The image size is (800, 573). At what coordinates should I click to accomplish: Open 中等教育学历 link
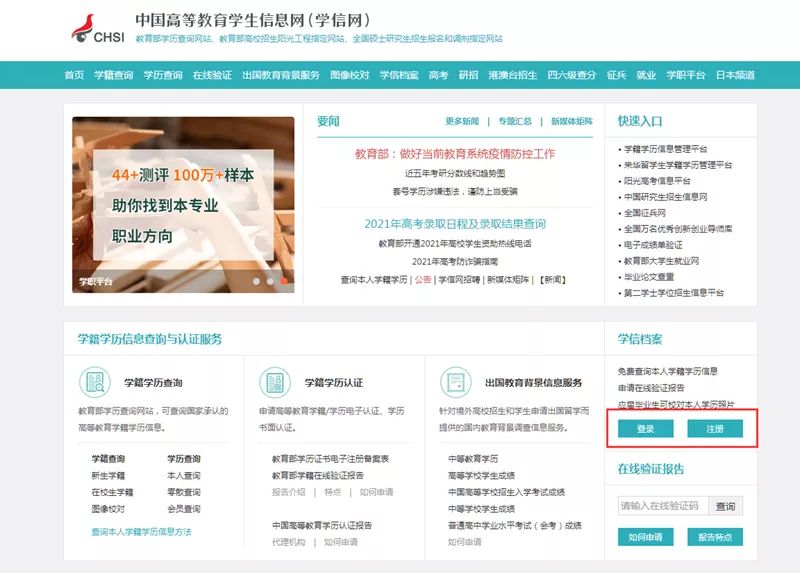[x=473, y=459]
